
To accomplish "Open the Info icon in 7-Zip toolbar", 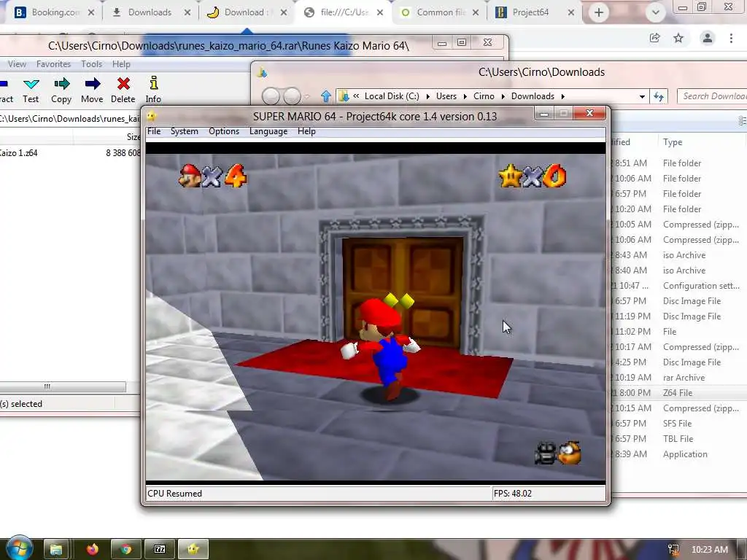I will click(x=153, y=83).
